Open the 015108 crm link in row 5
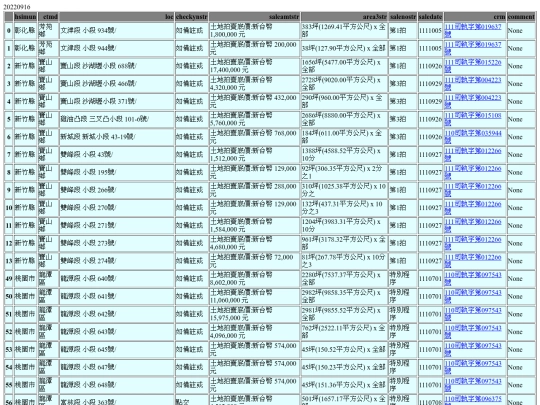 click(472, 119)
